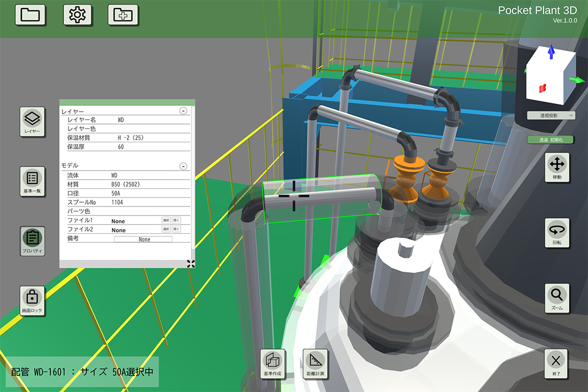Viewport: 588px width, 392px height.
Task: Click the 口径 value 50A
Action: (x=115, y=193)
